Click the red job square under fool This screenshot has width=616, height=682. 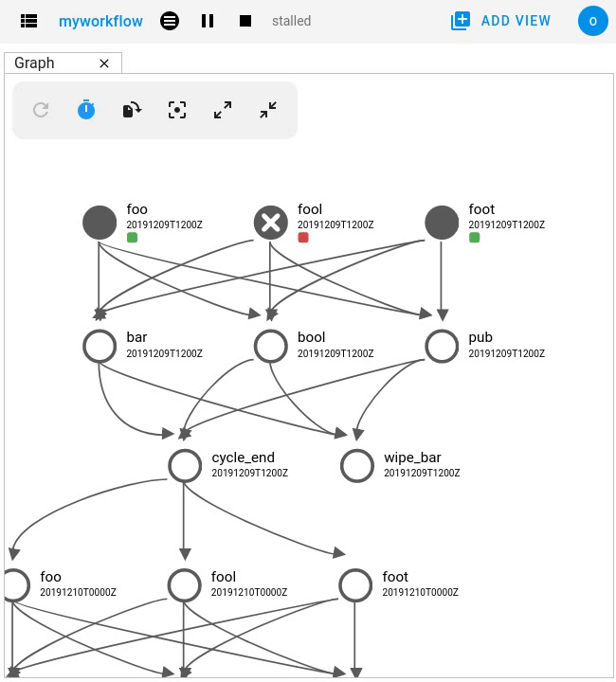pyautogui.click(x=303, y=238)
